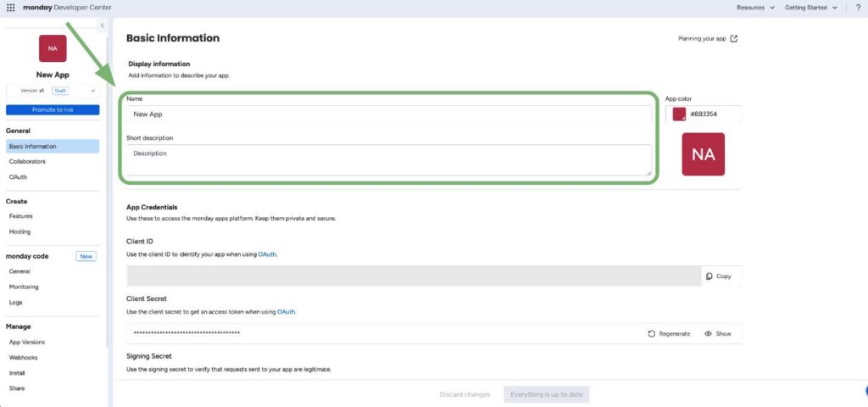The image size is (868, 407).
Task: Open the Logs page
Action: tap(15, 303)
